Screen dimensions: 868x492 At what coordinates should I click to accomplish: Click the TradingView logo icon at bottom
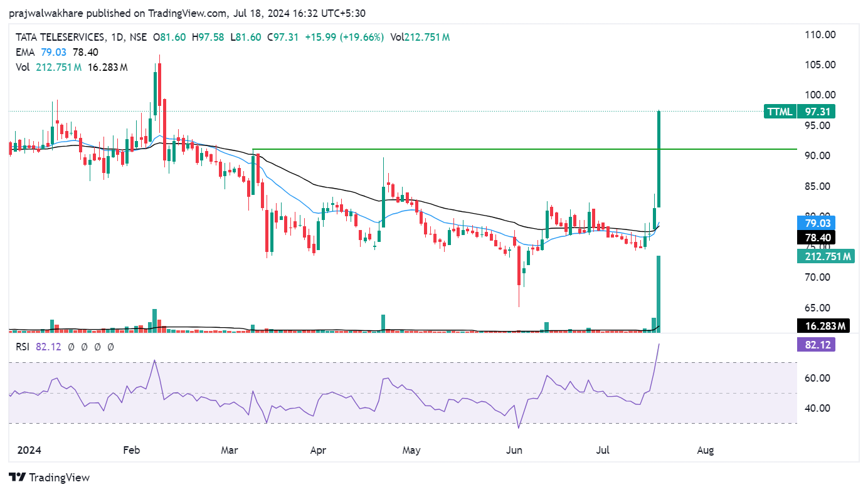pyautogui.click(x=18, y=478)
